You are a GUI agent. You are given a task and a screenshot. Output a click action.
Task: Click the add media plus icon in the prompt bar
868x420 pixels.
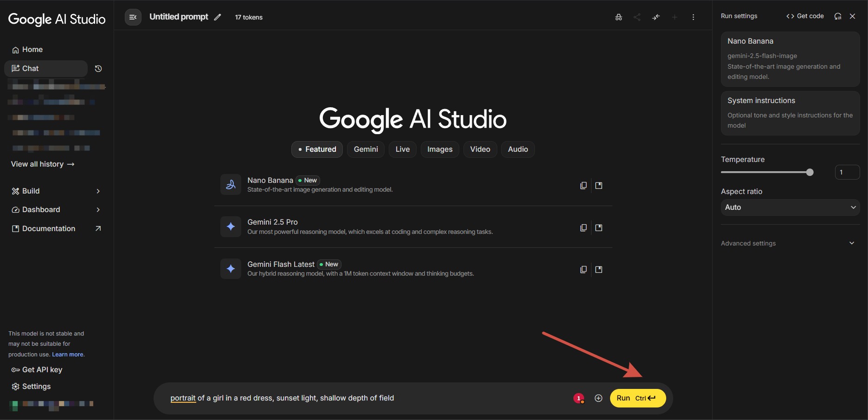click(598, 398)
